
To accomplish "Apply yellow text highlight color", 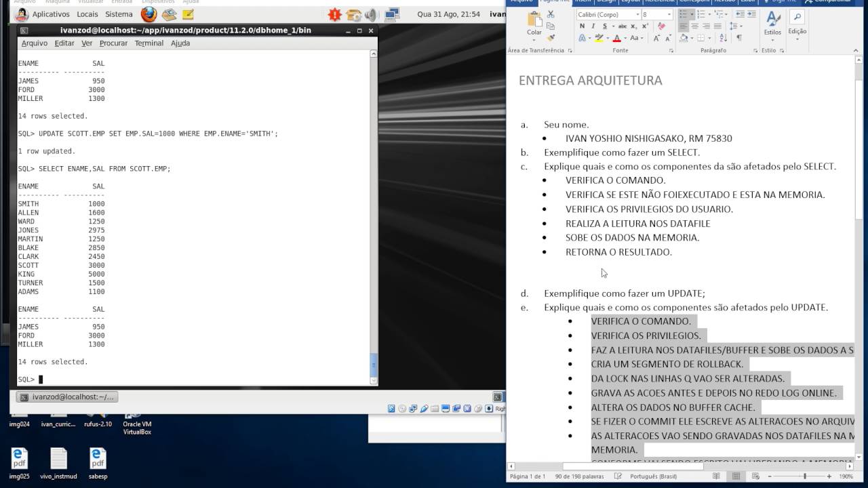I will coord(599,38).
